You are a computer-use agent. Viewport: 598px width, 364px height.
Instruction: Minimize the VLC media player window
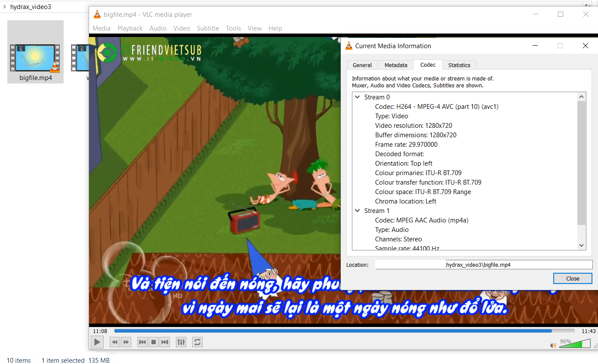coord(535,14)
